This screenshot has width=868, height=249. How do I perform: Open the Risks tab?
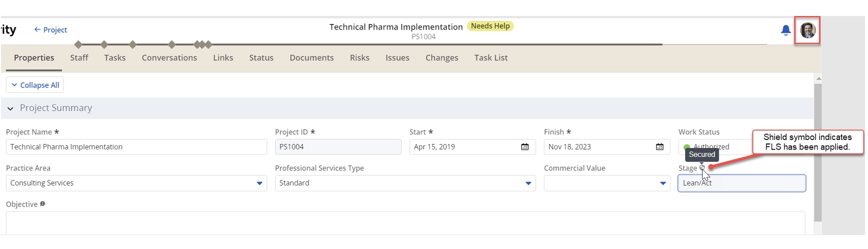[x=360, y=58]
